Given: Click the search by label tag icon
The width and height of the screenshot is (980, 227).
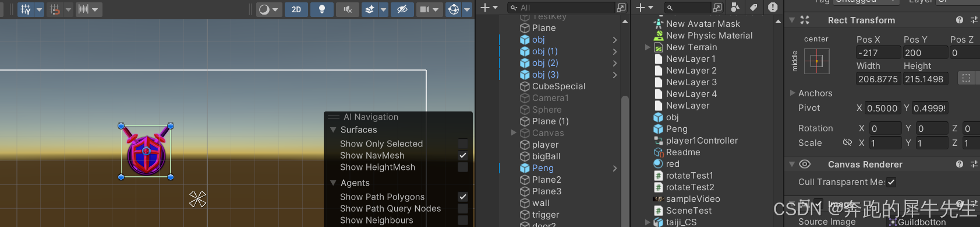Looking at the screenshot, I should [753, 7].
